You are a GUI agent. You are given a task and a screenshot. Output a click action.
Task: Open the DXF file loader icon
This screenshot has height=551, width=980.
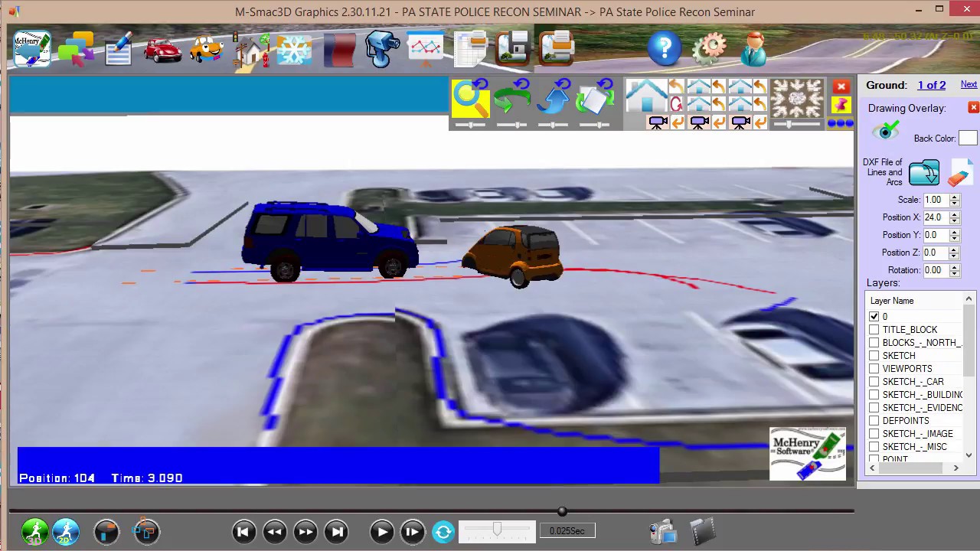924,172
